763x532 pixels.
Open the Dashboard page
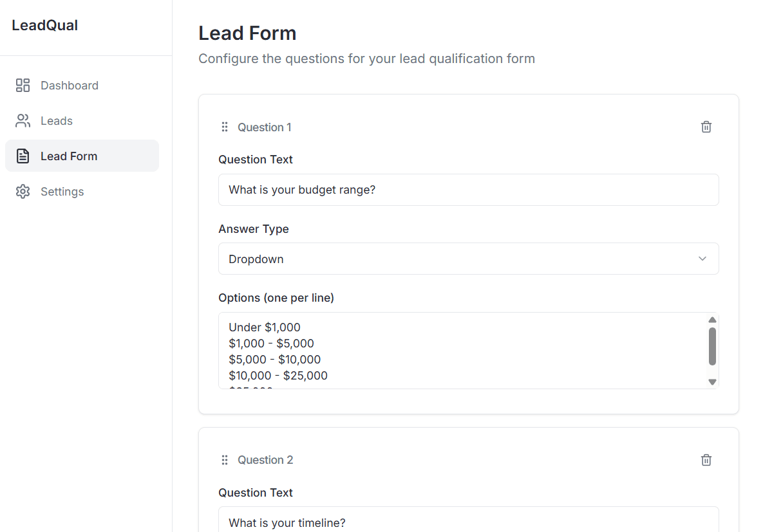pyautogui.click(x=69, y=86)
